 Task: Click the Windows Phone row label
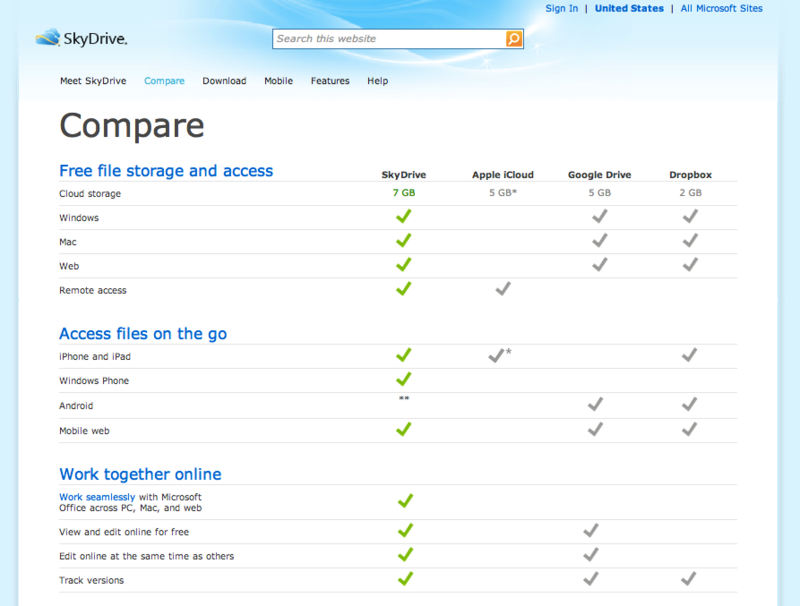94,381
